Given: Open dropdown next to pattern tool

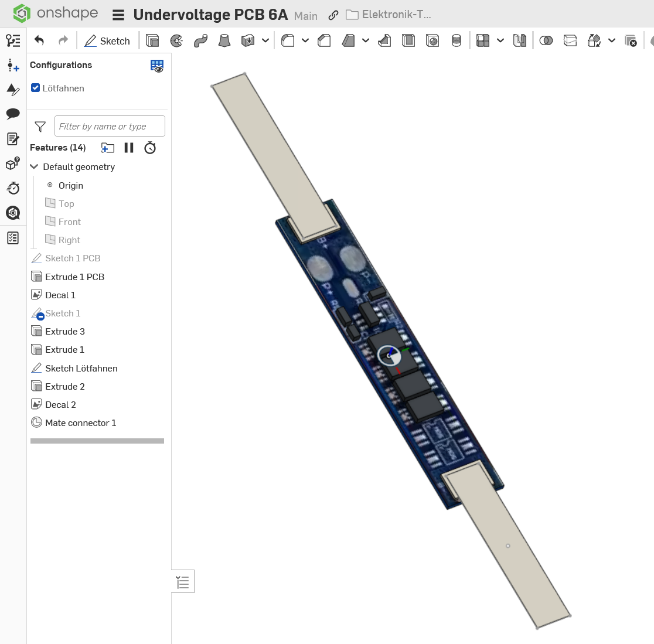Looking at the screenshot, I should click(x=500, y=41).
